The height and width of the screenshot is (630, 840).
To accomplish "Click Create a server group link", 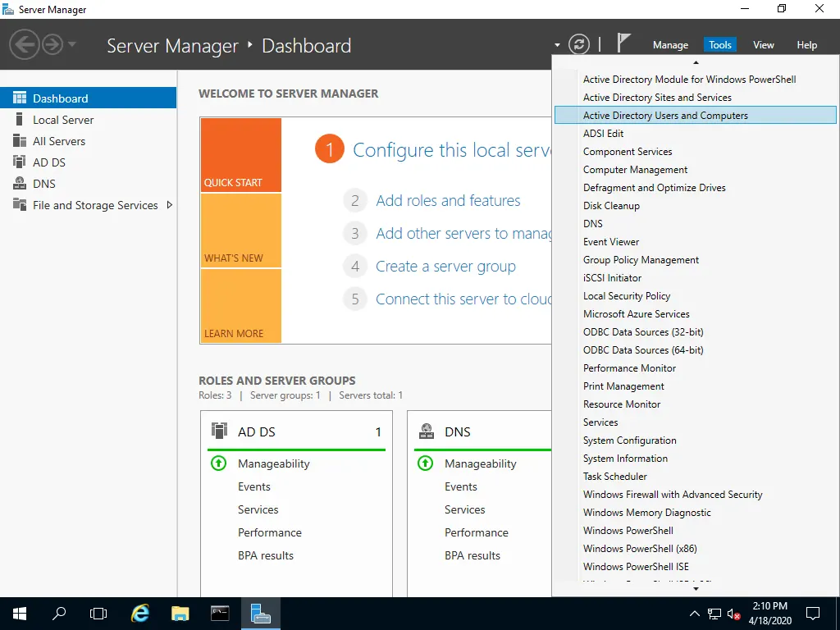I will click(445, 267).
